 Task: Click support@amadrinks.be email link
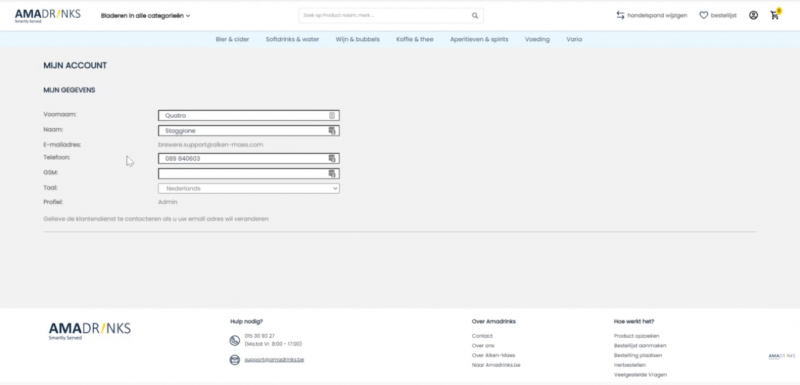click(274, 360)
